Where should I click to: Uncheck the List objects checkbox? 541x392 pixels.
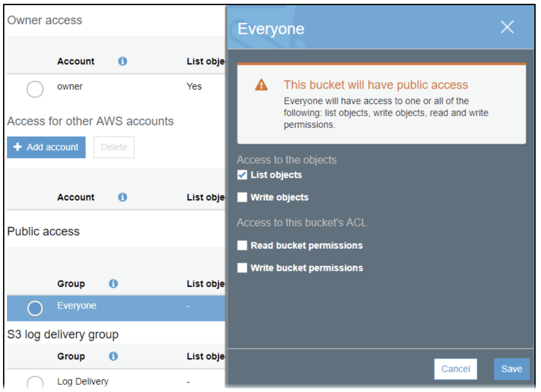pos(242,175)
